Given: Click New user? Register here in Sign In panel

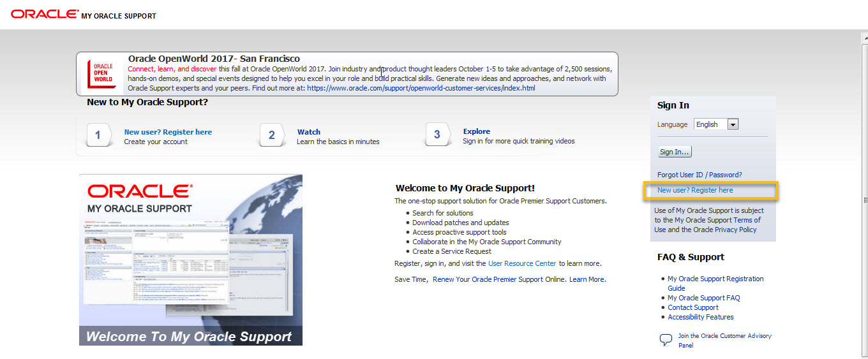Looking at the screenshot, I should [695, 190].
